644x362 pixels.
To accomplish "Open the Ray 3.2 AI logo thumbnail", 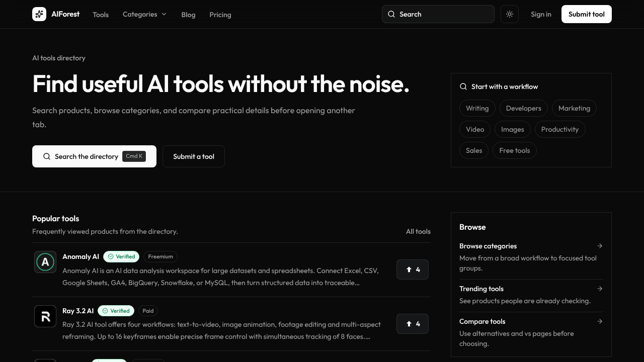I will 45,316.
